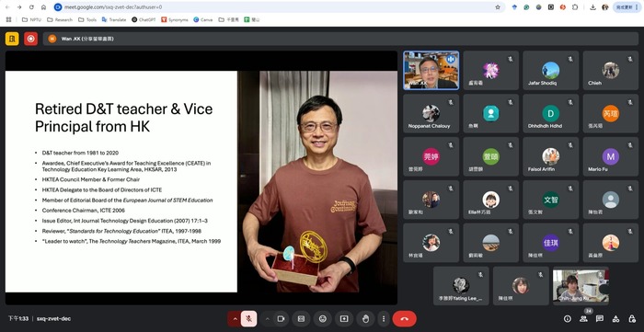Click Wan .KK speaker video tile
The width and height of the screenshot is (644, 332).
(x=431, y=70)
